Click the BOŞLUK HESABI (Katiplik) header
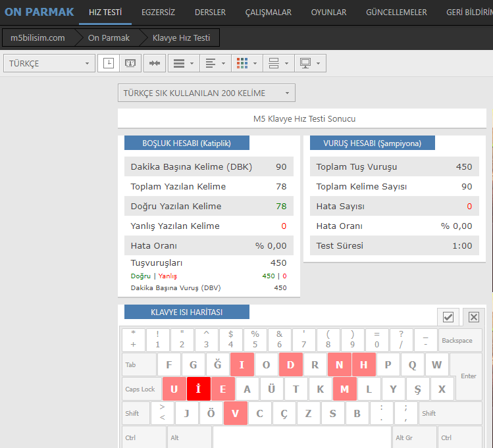The width and height of the screenshot is (493, 448). coord(187,143)
